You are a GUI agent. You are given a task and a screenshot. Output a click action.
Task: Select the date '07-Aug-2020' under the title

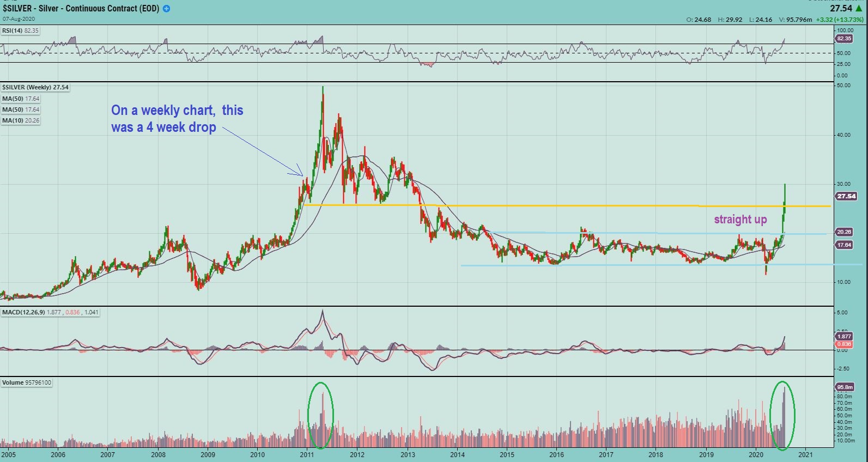19,19
